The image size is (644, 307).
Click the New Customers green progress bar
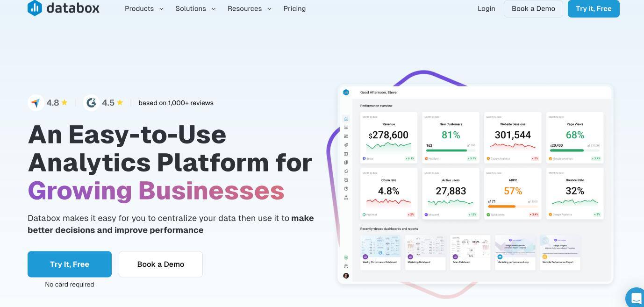(446, 150)
